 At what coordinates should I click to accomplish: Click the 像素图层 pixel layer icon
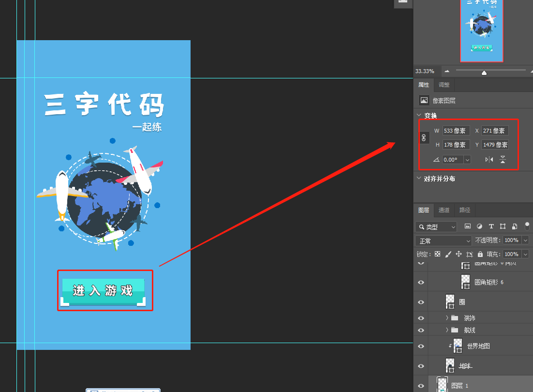coord(424,100)
